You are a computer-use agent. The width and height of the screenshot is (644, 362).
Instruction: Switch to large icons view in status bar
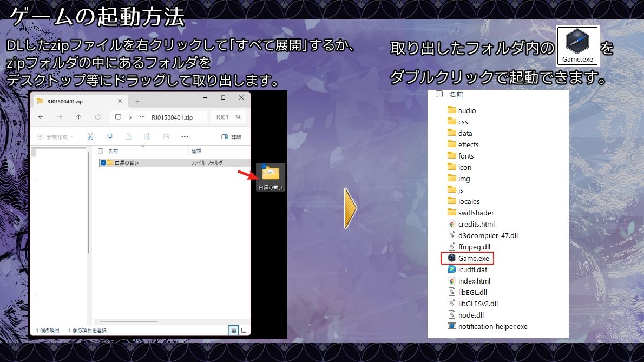243,330
